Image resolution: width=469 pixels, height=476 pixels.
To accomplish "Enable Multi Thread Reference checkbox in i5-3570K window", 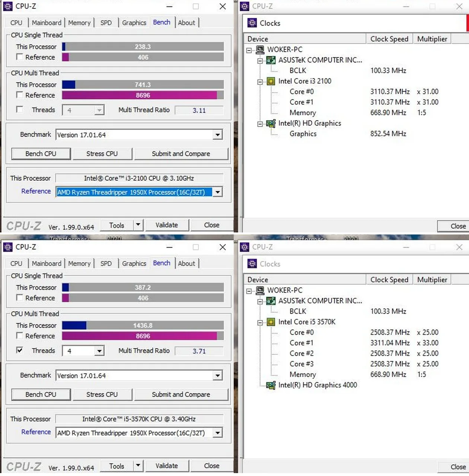I will tap(20, 335).
